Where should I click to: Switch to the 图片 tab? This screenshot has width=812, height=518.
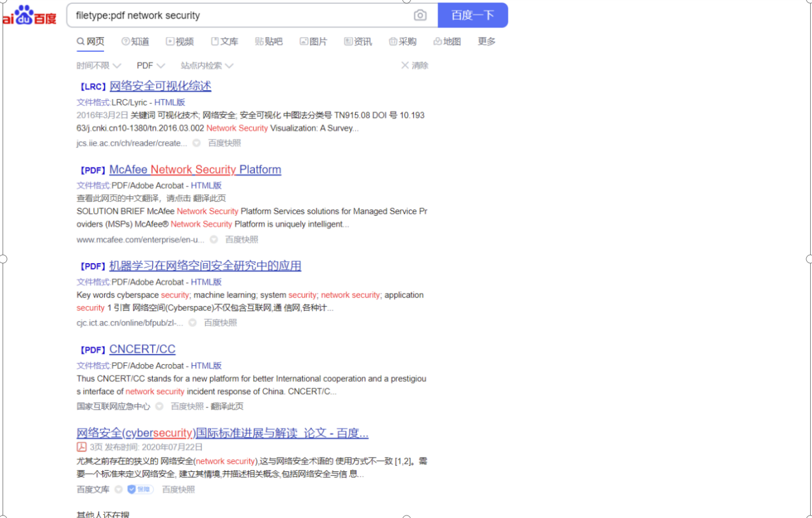click(313, 42)
